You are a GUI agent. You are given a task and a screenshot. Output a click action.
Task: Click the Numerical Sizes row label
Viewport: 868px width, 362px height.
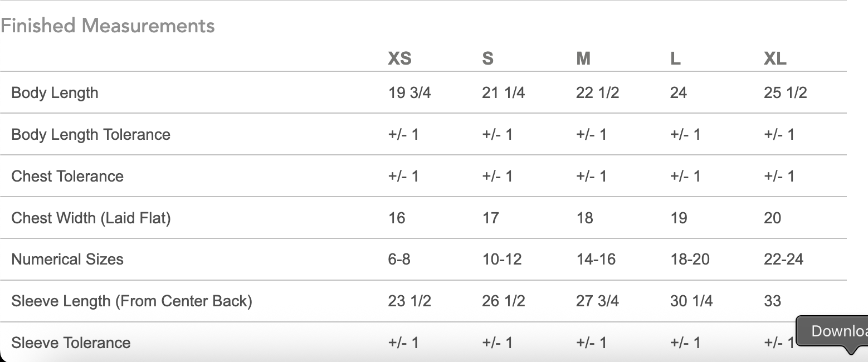[67, 259]
